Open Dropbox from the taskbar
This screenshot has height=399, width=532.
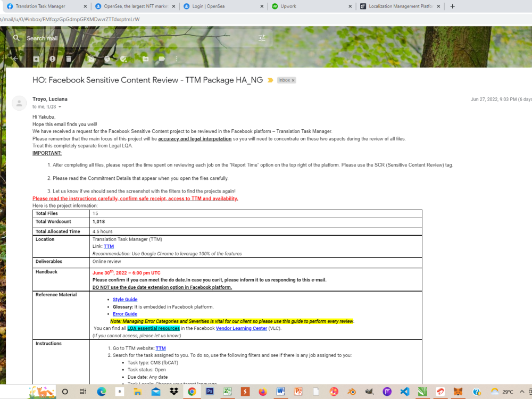click(x=174, y=392)
